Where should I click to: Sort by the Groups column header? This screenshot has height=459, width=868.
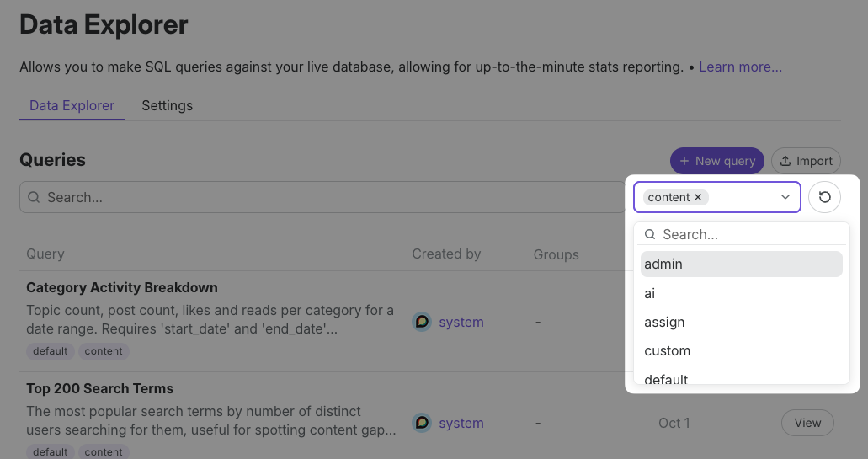556,254
